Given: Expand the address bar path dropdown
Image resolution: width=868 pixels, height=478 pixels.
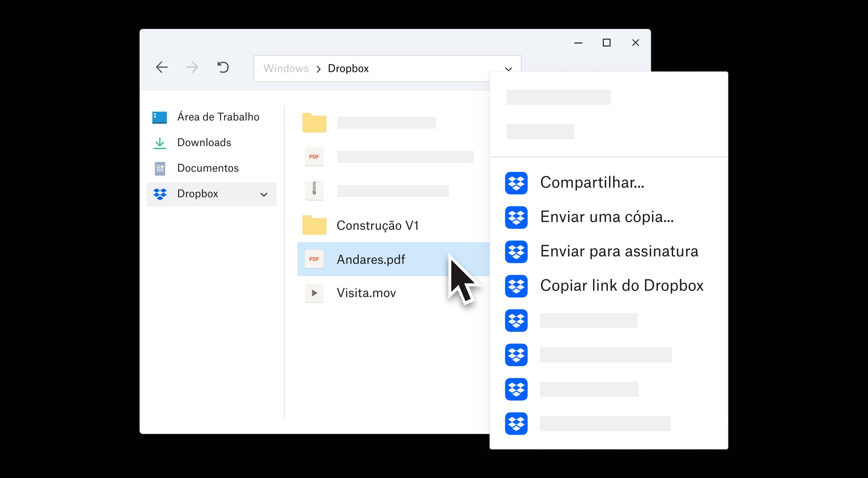Looking at the screenshot, I should click(508, 69).
